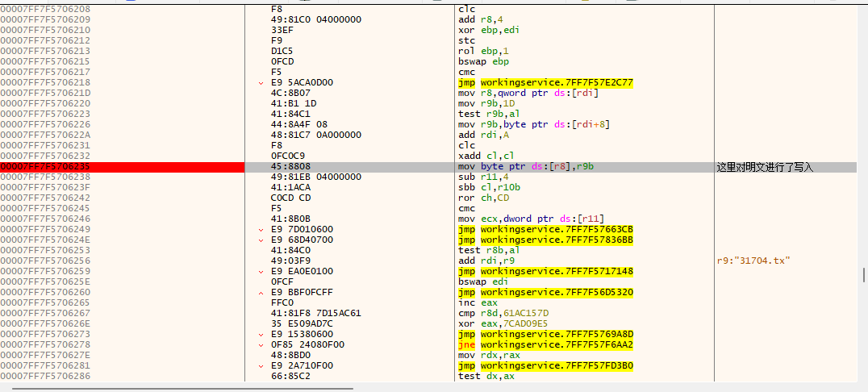Select the sub r11,4 instruction
Image resolution: width=868 pixels, height=392 pixels.
[x=484, y=177]
